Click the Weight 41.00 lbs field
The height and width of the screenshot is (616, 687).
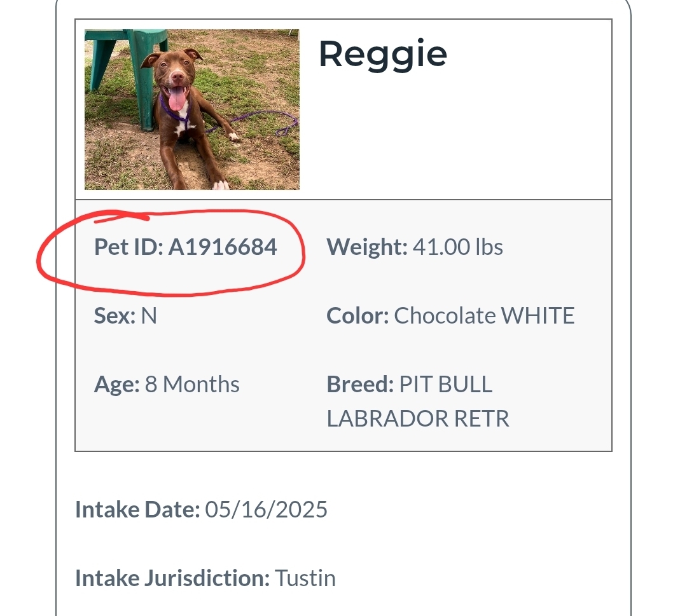(415, 247)
